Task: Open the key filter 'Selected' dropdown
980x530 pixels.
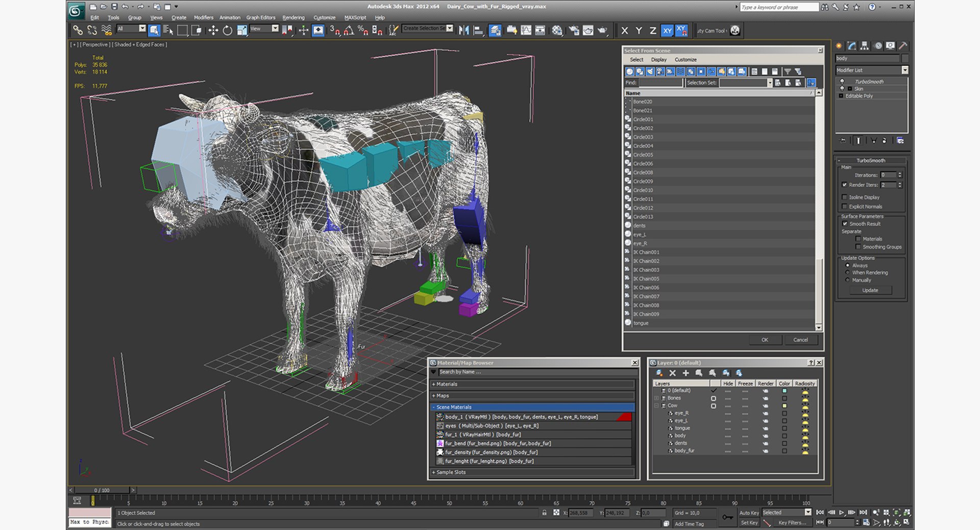Action: tap(807, 512)
